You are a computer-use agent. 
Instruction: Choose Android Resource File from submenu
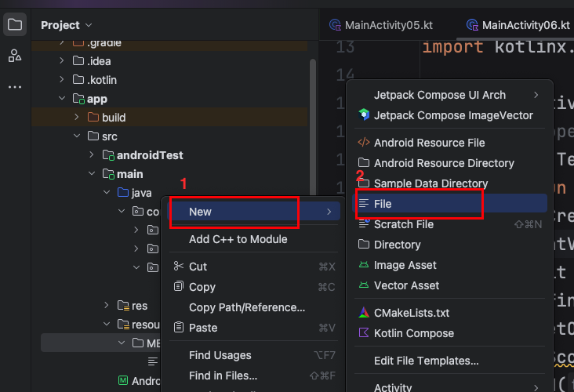(429, 143)
